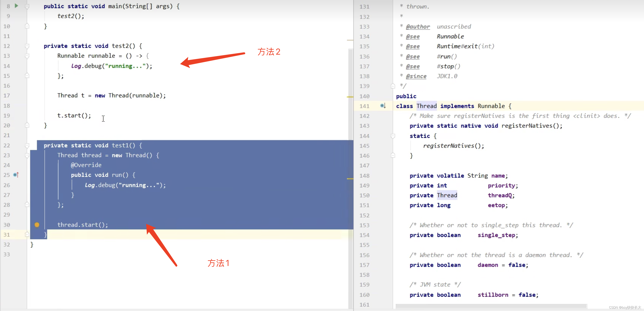Click the "running..." string on line 14
The height and width of the screenshot is (311, 644).
coord(125,66)
